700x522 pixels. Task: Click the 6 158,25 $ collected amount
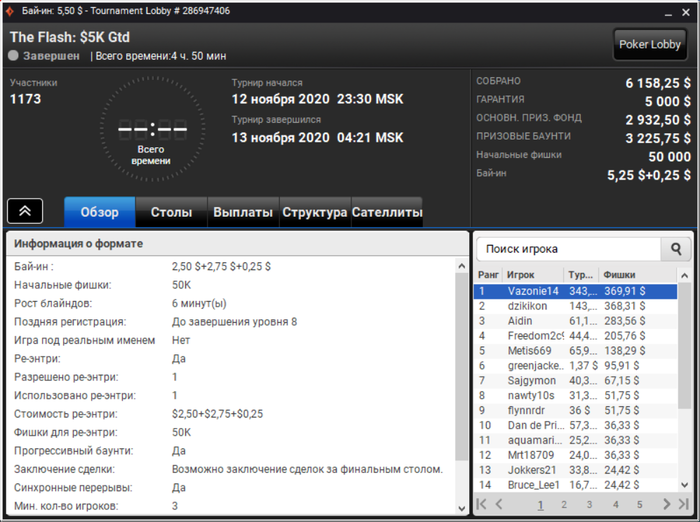pos(658,83)
